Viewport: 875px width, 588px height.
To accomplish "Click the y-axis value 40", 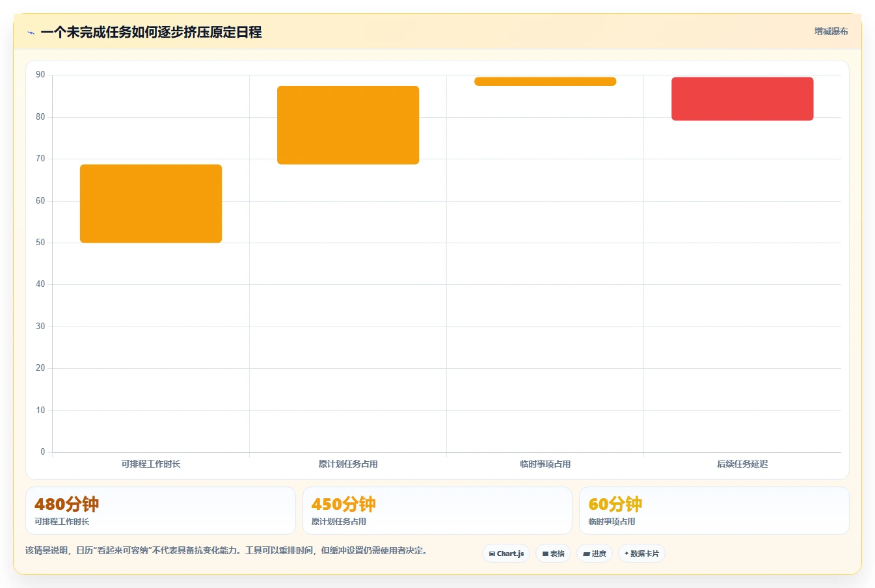I will (40, 284).
